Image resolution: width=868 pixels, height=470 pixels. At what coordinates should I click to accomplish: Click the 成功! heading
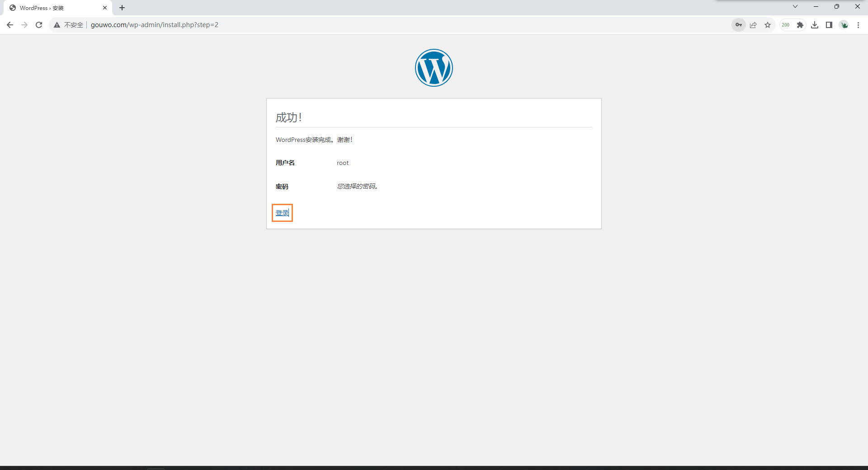[x=289, y=117]
